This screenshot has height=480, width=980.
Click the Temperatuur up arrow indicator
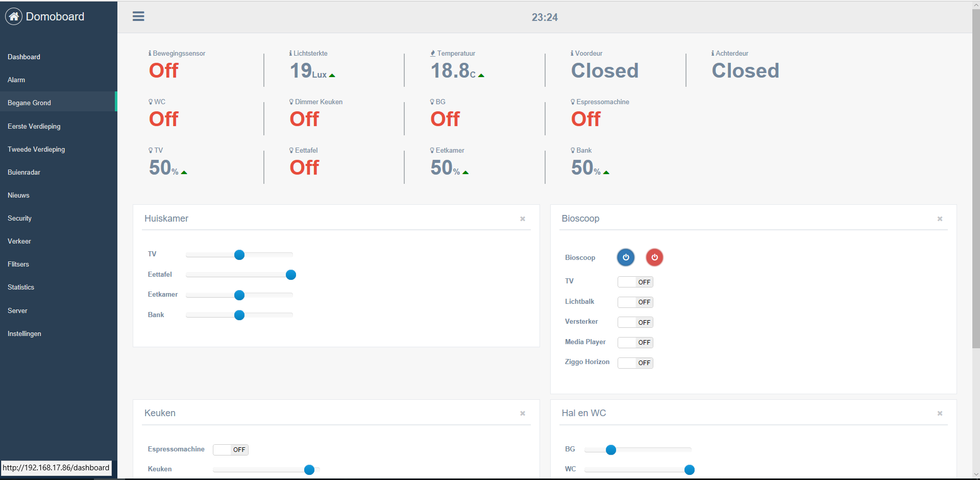[x=481, y=76]
